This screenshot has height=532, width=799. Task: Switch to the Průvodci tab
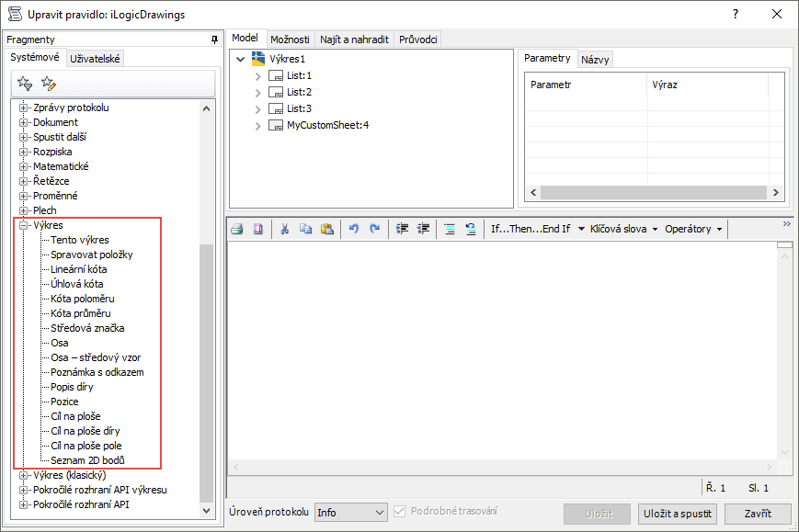pos(417,40)
